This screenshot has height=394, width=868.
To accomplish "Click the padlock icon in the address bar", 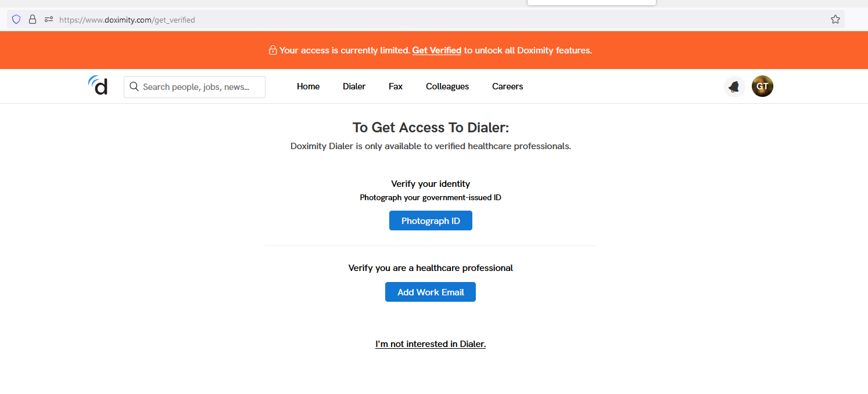I will pos(33,19).
